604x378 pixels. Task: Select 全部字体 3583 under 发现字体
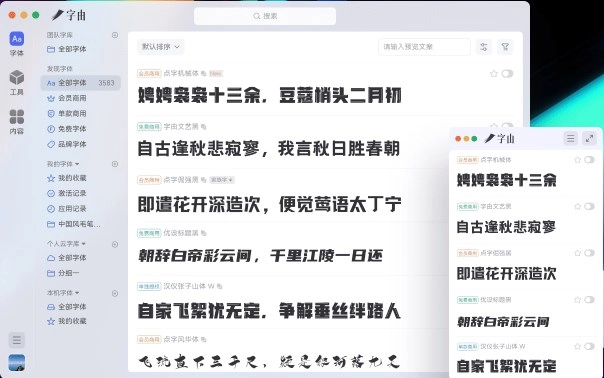coord(80,83)
